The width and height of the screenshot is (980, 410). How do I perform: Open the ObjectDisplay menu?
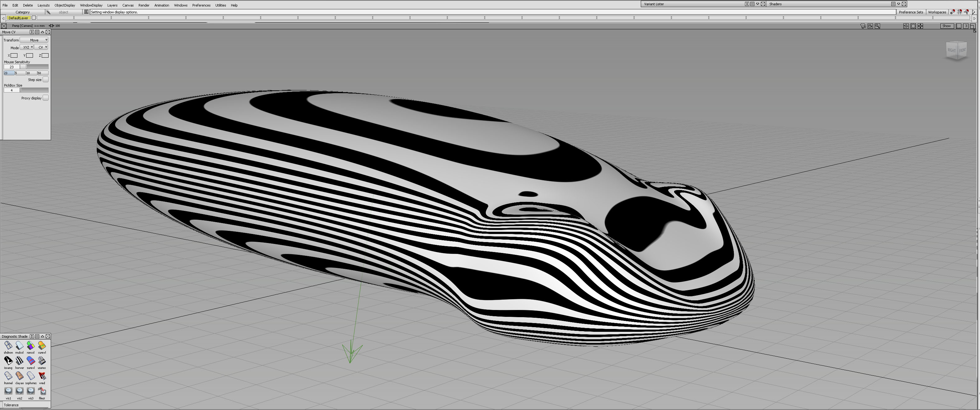pos(65,5)
